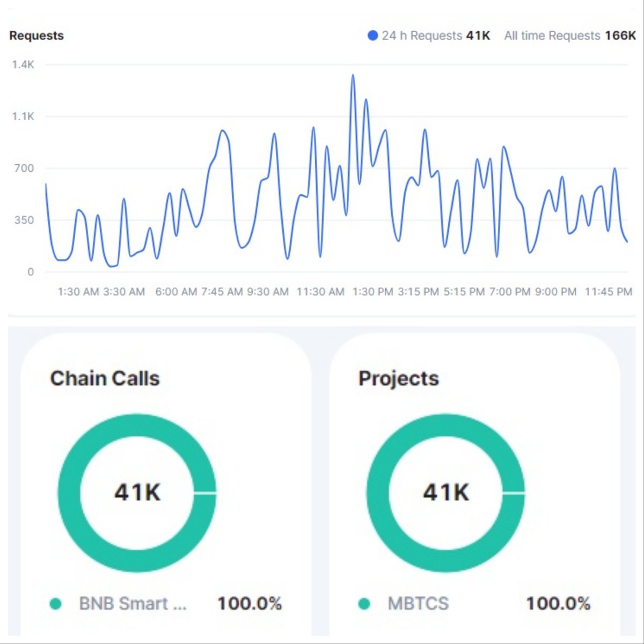644x644 pixels.
Task: Click the 9:00 PM time label
Action: click(x=555, y=291)
